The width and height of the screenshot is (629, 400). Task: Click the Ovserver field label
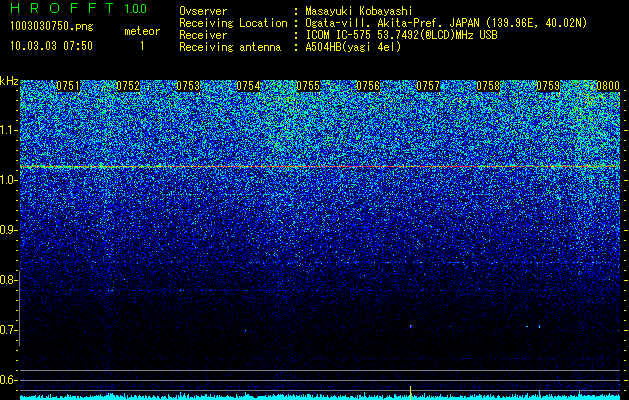(x=203, y=11)
